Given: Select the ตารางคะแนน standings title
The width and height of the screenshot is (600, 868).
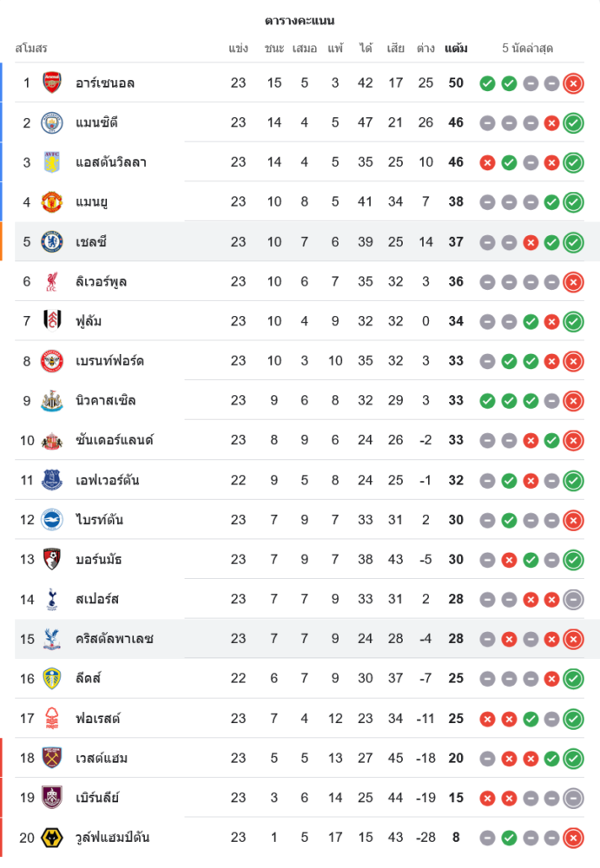Looking at the screenshot, I should [300, 21].
